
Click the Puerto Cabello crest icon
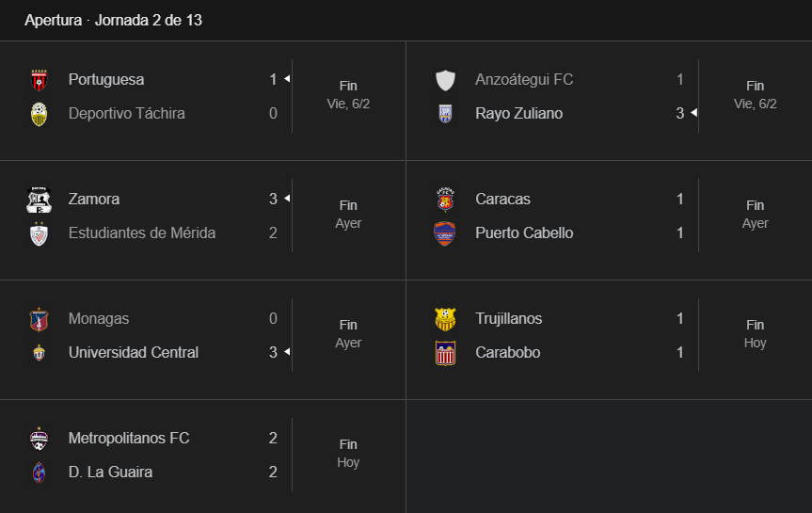(445, 233)
